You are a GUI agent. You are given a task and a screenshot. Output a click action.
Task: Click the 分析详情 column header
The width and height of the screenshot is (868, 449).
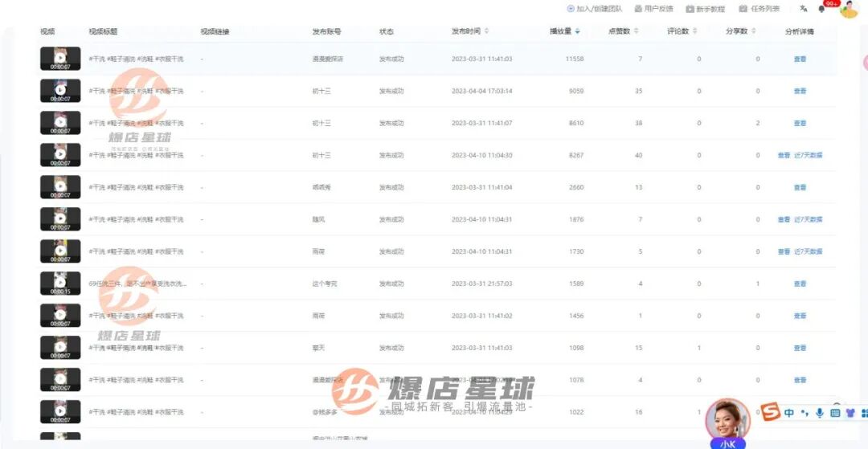pos(800,31)
